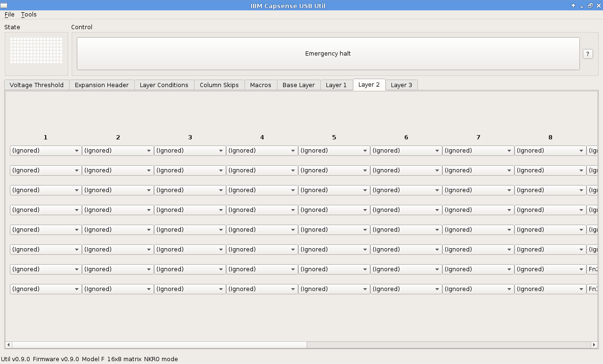Click the question mark help button
Image resolution: width=603 pixels, height=364 pixels.
click(x=587, y=54)
